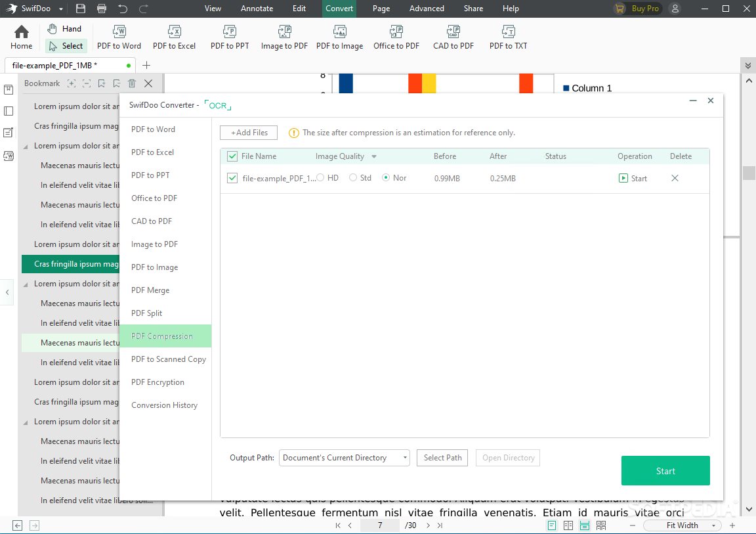Open CAD to PDF ribbon tool
The height and width of the screenshot is (534, 756).
(x=453, y=37)
